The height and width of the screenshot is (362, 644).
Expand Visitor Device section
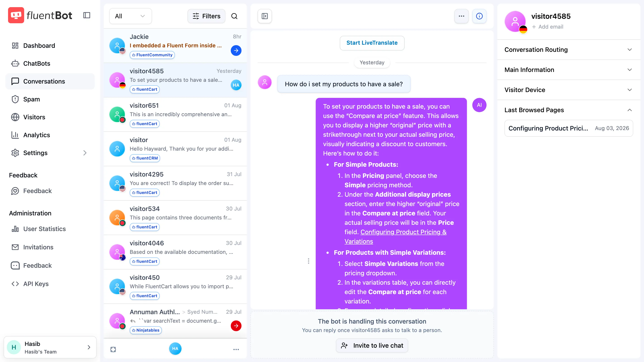pos(568,90)
